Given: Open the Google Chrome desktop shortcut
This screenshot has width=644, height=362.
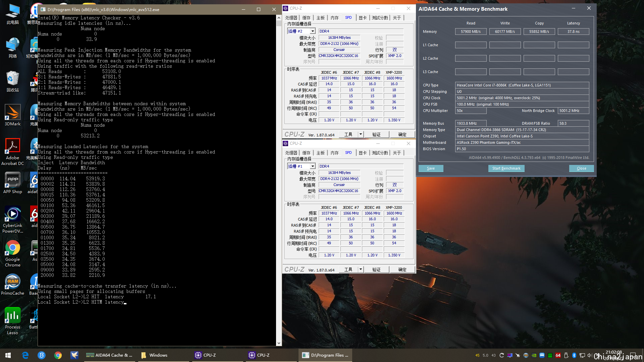Looking at the screenshot, I should click(x=13, y=253).
